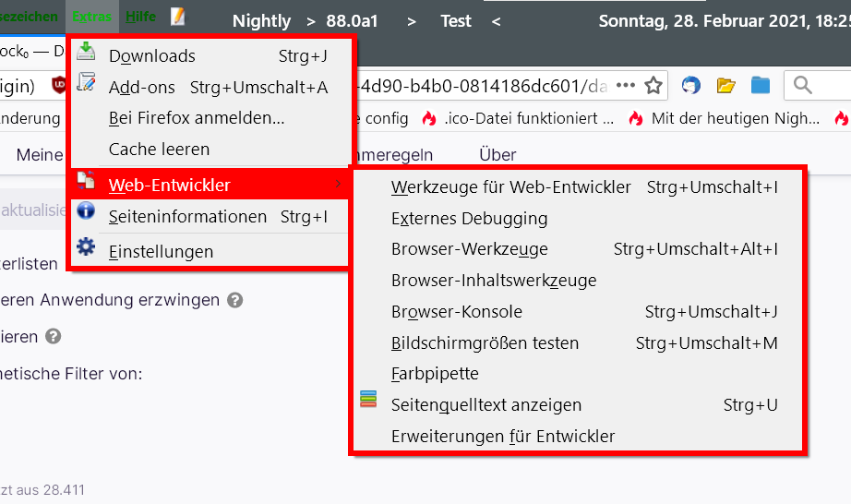The height and width of the screenshot is (504, 851).
Task: Click the uBlock shield icon in address bar
Action: (x=61, y=86)
